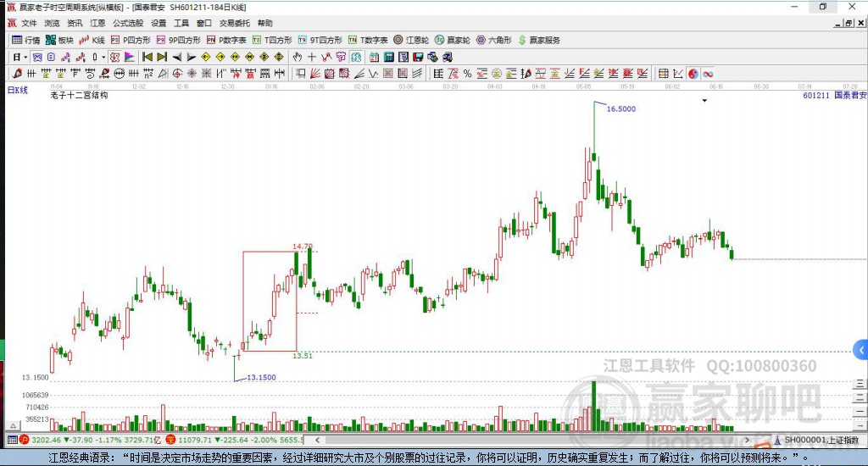Click the circular target cycle icon
868x466 pixels.
(x=177, y=73)
